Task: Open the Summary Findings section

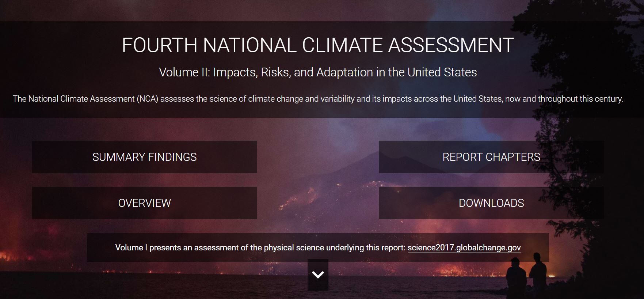Action: coord(144,157)
